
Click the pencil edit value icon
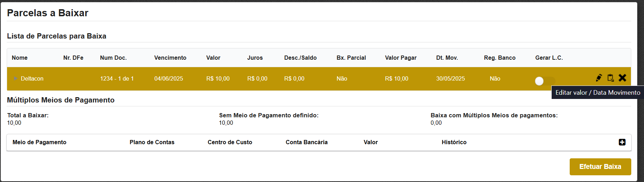(599, 78)
